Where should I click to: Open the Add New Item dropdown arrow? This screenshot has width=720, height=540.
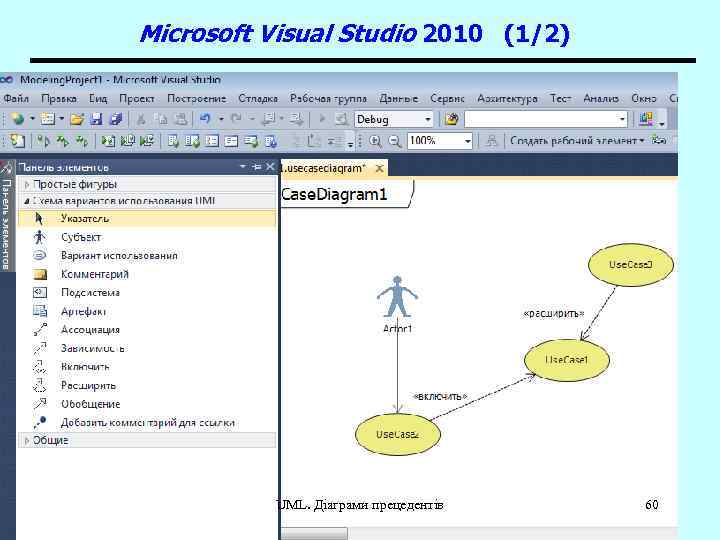[62, 119]
